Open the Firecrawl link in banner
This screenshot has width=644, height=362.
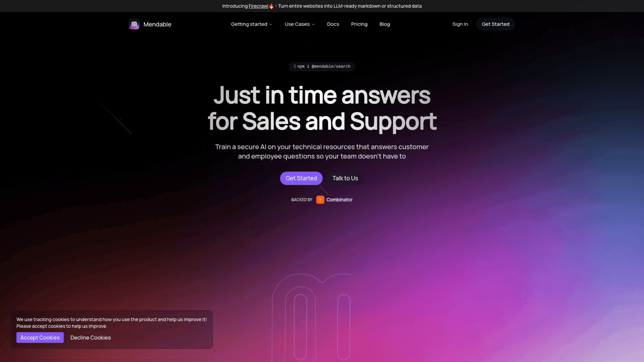[x=258, y=6]
